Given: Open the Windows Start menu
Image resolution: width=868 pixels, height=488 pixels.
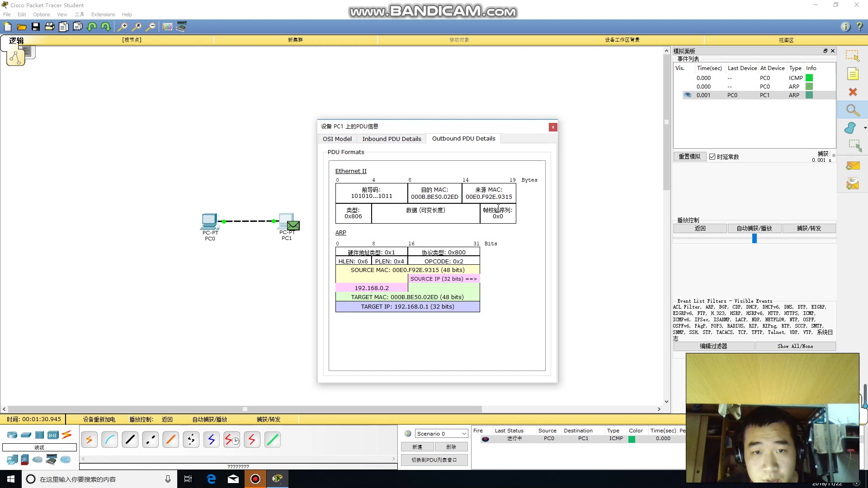Looking at the screenshot, I should pyautogui.click(x=11, y=479).
